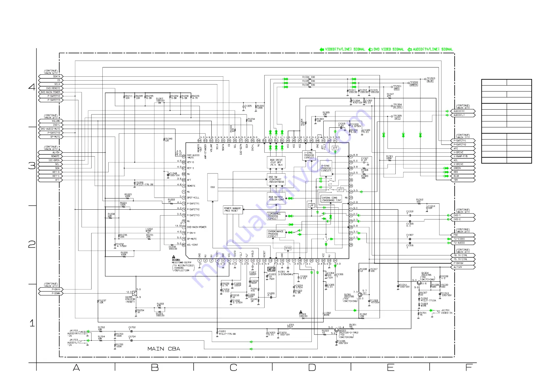The image size is (560, 392).
Task: Click the VCXO block
Action: point(288,248)
